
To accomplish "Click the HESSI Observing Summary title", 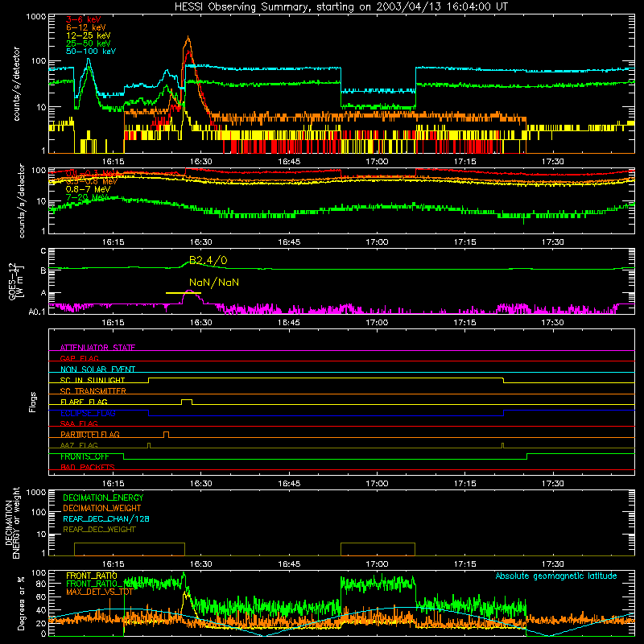I will point(341,7).
